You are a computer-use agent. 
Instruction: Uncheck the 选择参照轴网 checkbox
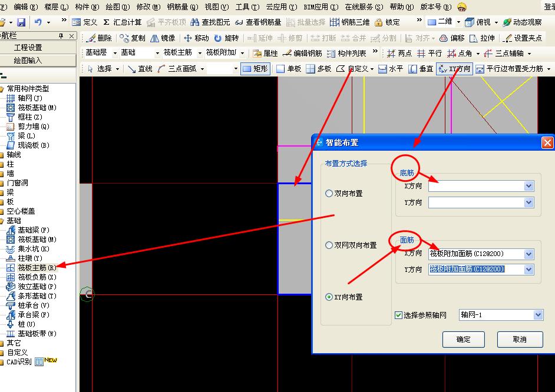click(x=399, y=315)
